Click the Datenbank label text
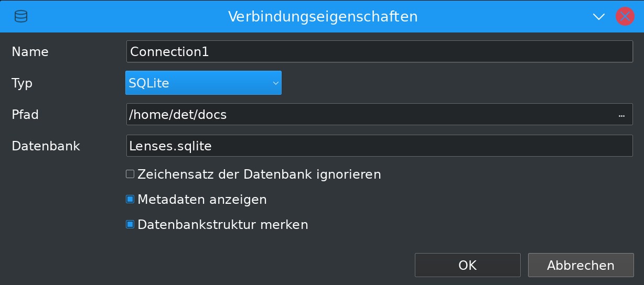The width and height of the screenshot is (644, 285). pyautogui.click(x=46, y=146)
